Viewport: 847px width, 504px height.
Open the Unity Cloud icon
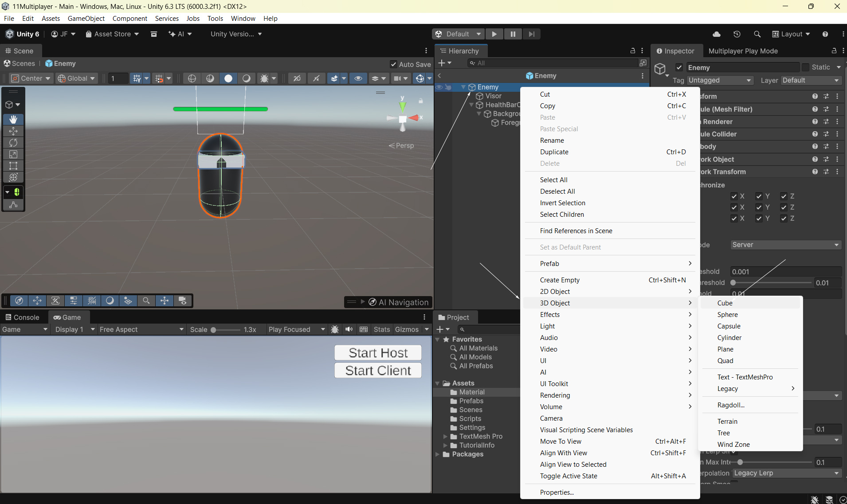click(717, 34)
